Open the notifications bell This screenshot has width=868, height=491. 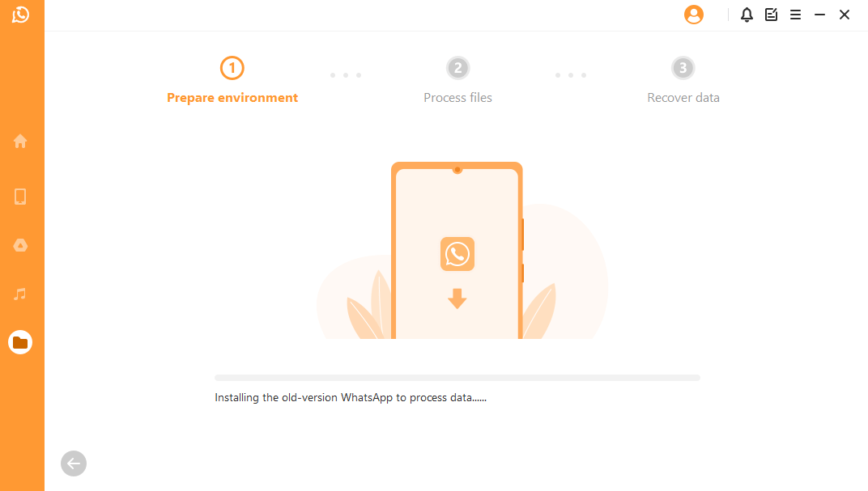tap(747, 15)
